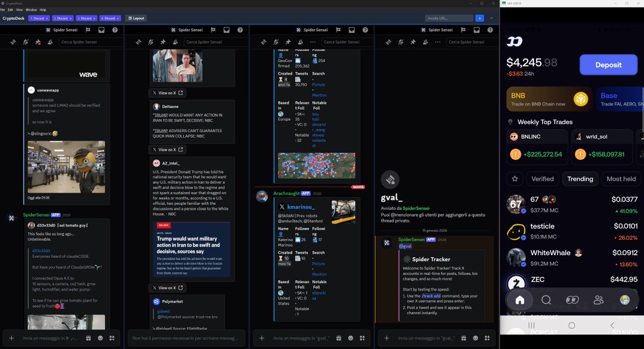Click plus attach button in Discord pane 1 message bar
Image resolution: width=644 pixels, height=349 pixels.
tap(11, 338)
